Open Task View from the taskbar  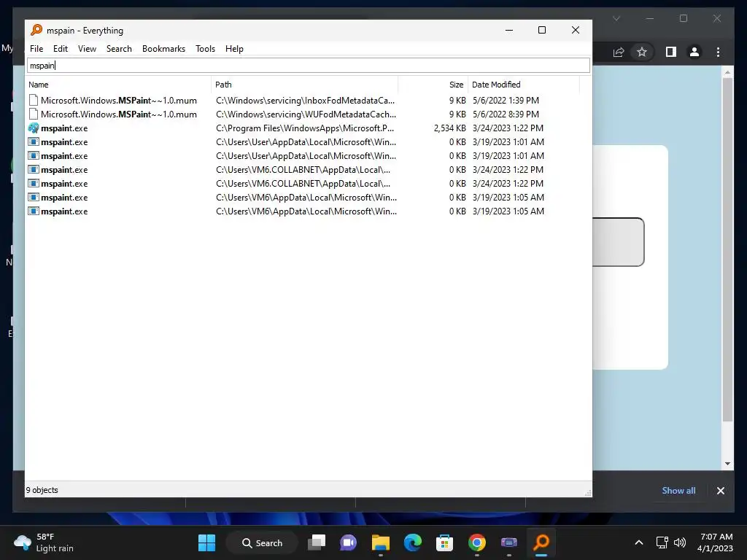coord(317,542)
